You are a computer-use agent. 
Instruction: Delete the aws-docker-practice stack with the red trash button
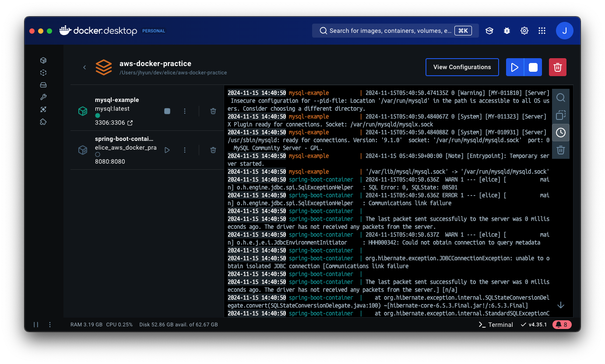tap(558, 67)
